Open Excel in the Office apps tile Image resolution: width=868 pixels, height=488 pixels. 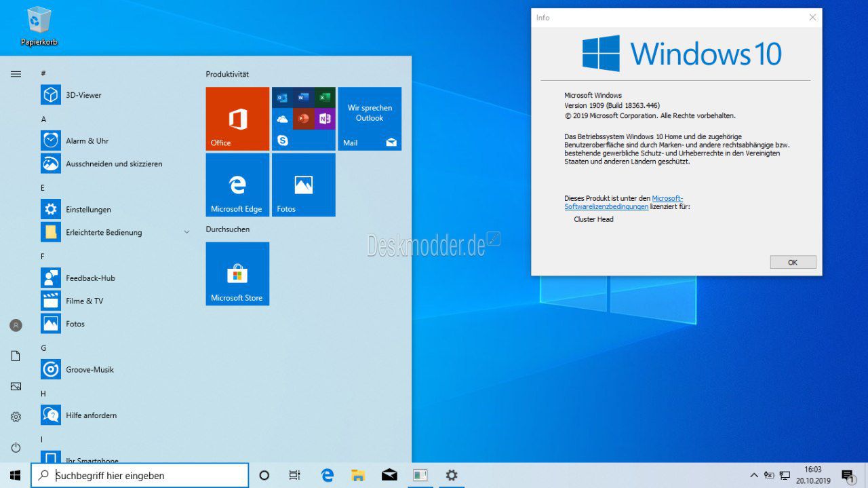tap(324, 98)
